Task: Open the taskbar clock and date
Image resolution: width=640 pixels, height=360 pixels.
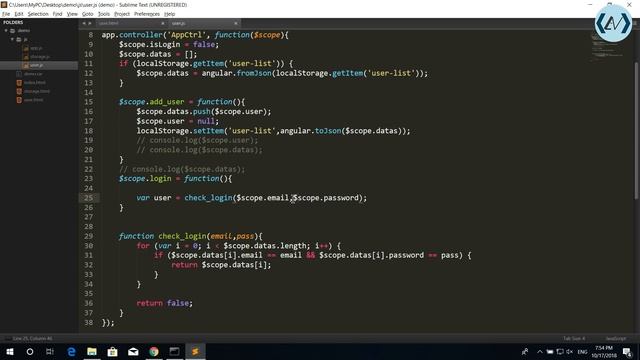Action: [604, 351]
